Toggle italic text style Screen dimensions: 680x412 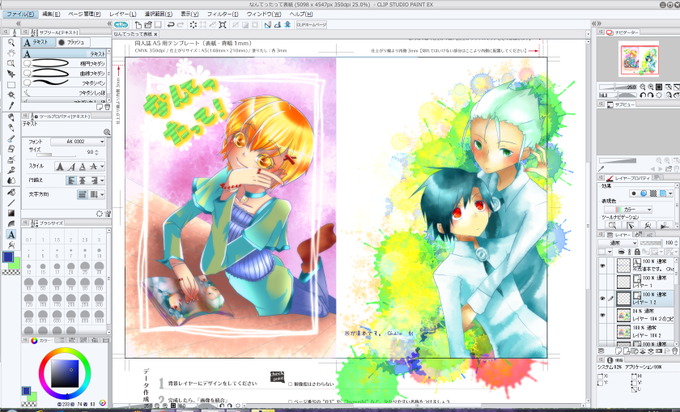point(71,167)
